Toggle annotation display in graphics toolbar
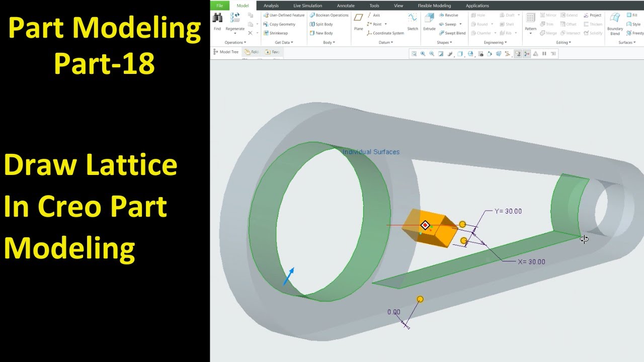Screen dimensions: 644x362 [x=518, y=54]
